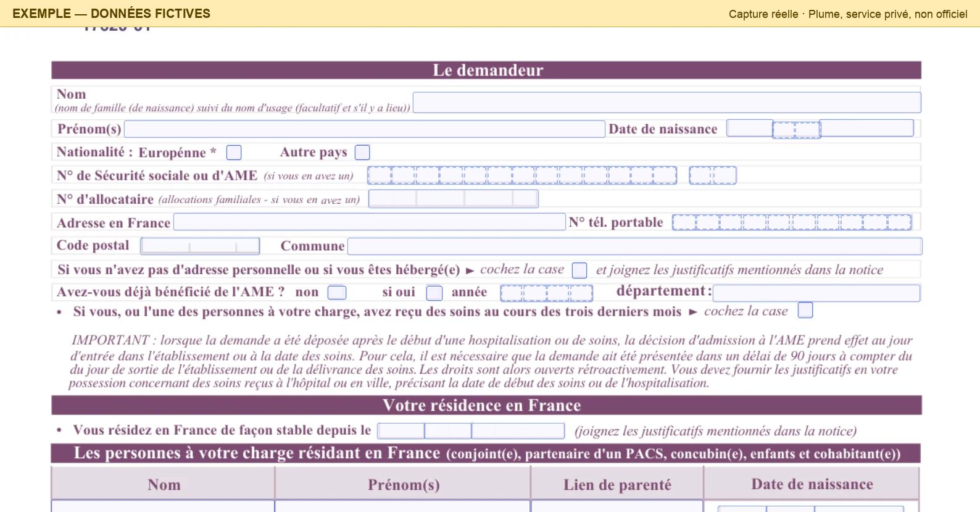Screen dimensions: 980x512
Task: Click the département input field
Action: pos(816,293)
